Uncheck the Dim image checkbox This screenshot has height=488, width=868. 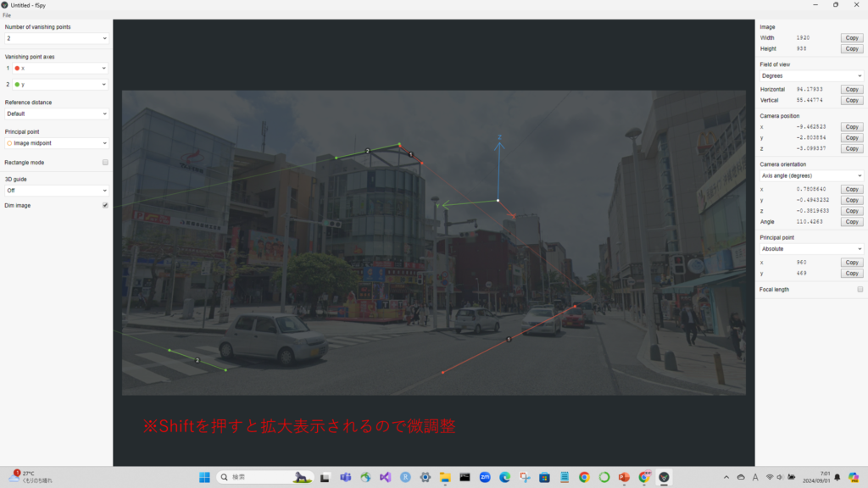tap(105, 205)
